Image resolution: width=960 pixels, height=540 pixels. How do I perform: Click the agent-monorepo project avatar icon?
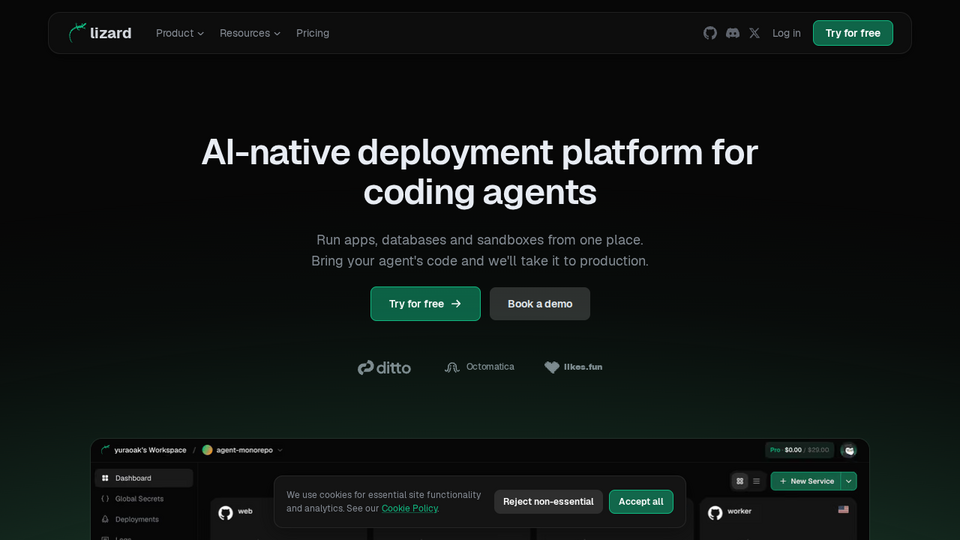pos(207,450)
